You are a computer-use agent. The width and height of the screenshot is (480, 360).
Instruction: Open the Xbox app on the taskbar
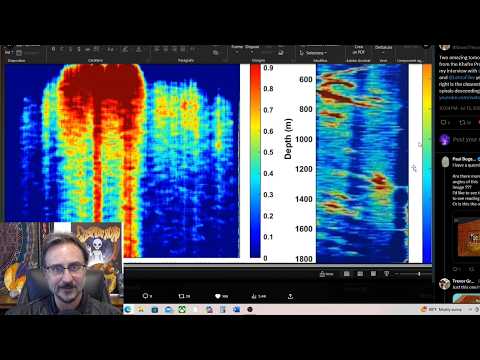[x=182, y=310]
